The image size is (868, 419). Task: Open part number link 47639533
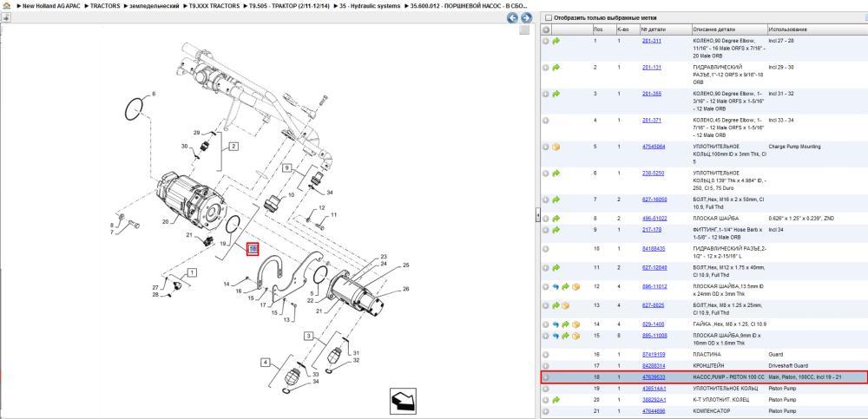[x=654, y=377]
